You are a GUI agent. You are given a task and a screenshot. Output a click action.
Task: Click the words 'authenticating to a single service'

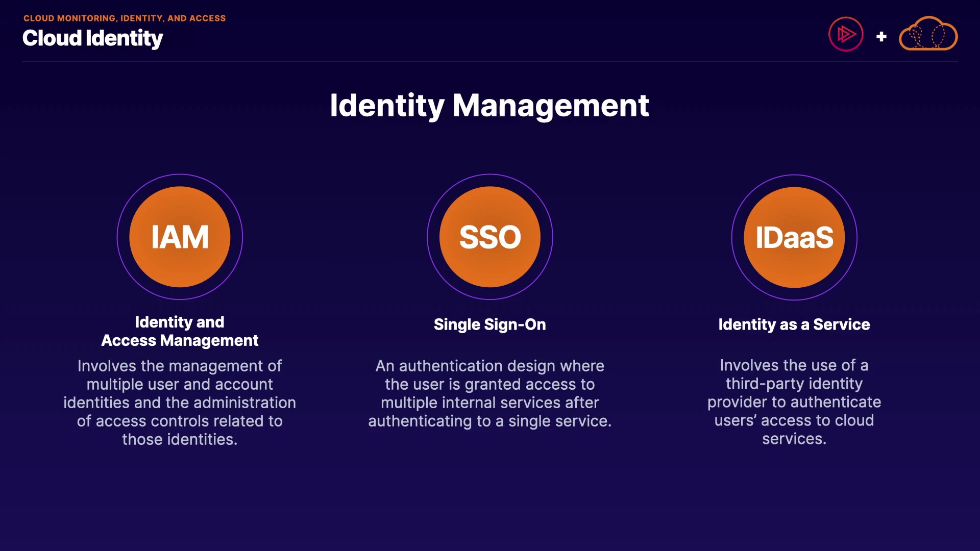coord(488,421)
